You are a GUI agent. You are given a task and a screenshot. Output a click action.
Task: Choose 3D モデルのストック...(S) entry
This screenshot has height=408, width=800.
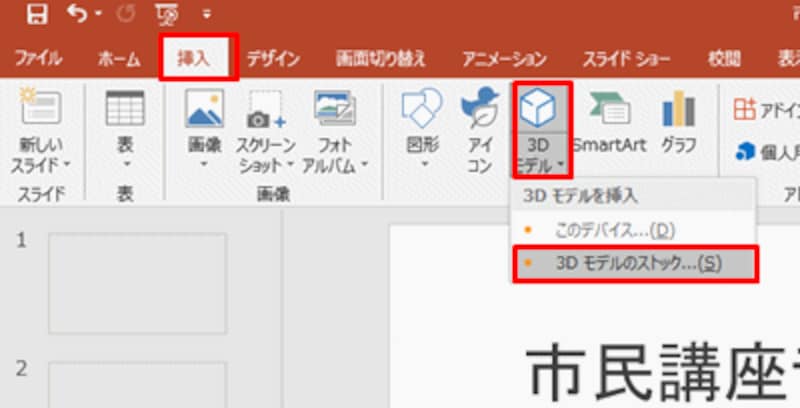point(636,264)
